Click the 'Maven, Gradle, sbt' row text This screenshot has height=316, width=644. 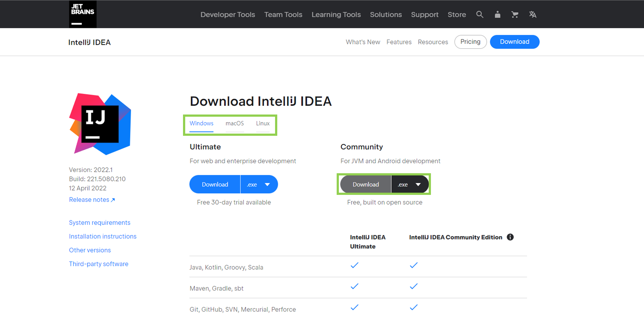[x=216, y=288]
